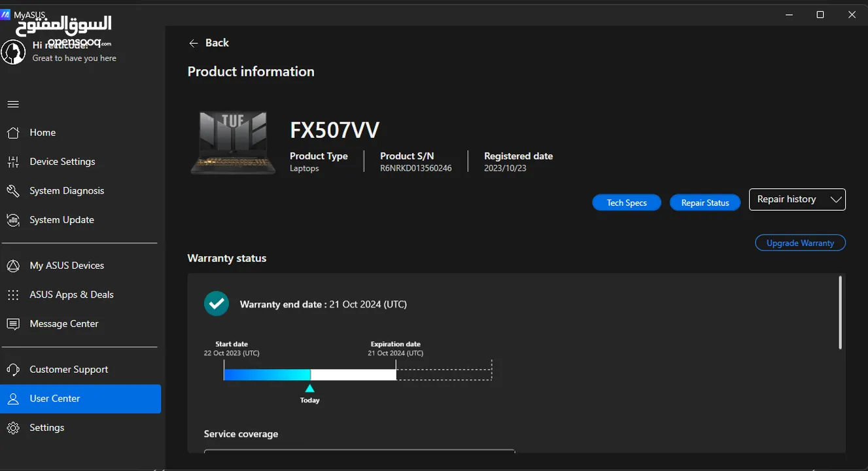Minimize the MyASUS window
The height and width of the screenshot is (471, 868).
point(789,14)
